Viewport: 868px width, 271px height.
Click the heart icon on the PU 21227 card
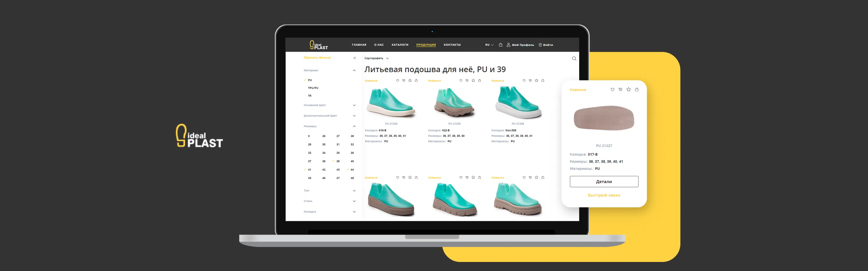pos(612,89)
